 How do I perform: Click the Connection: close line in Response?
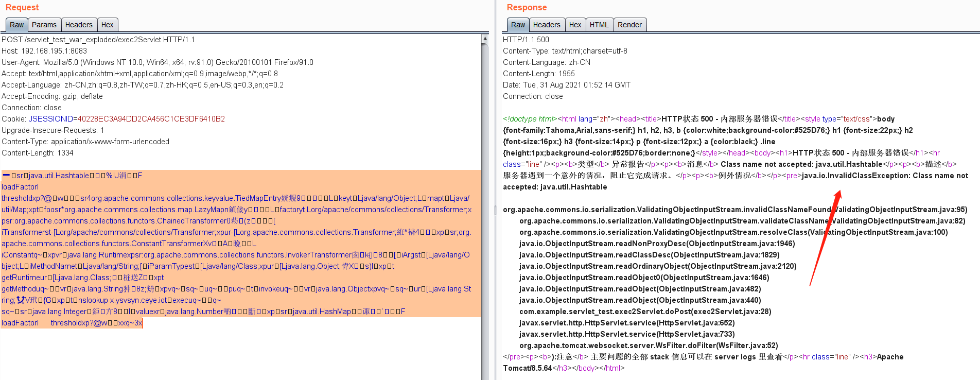pyautogui.click(x=533, y=96)
